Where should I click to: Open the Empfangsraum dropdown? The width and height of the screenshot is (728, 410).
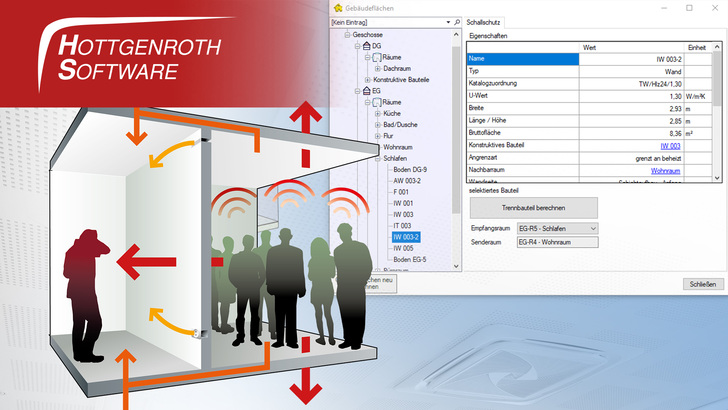[593, 229]
